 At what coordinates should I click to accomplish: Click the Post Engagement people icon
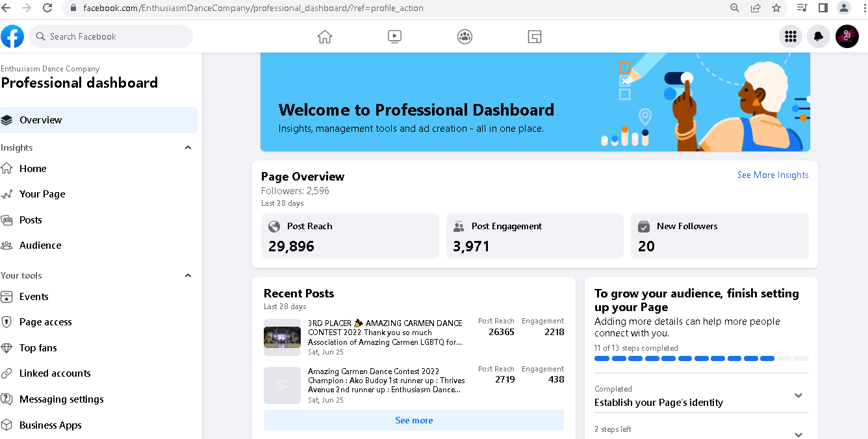coord(459,227)
